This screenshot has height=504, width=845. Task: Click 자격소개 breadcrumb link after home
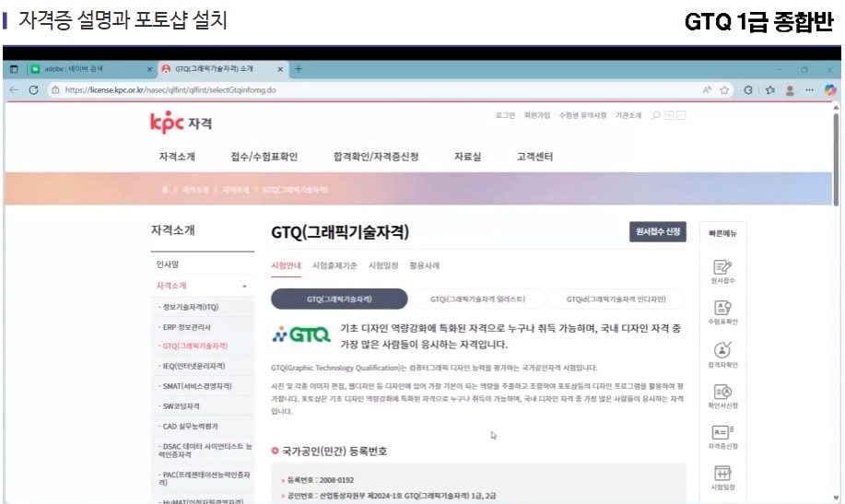tap(195, 190)
